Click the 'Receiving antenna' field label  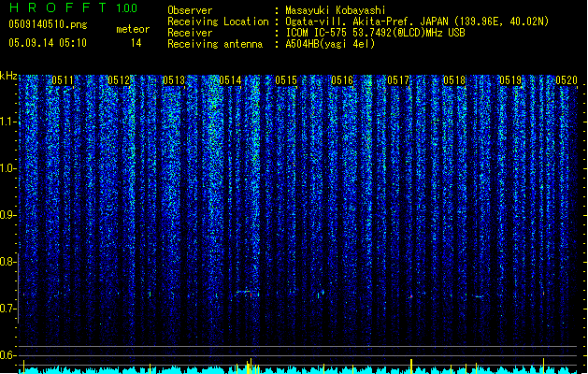pyautogui.click(x=215, y=44)
